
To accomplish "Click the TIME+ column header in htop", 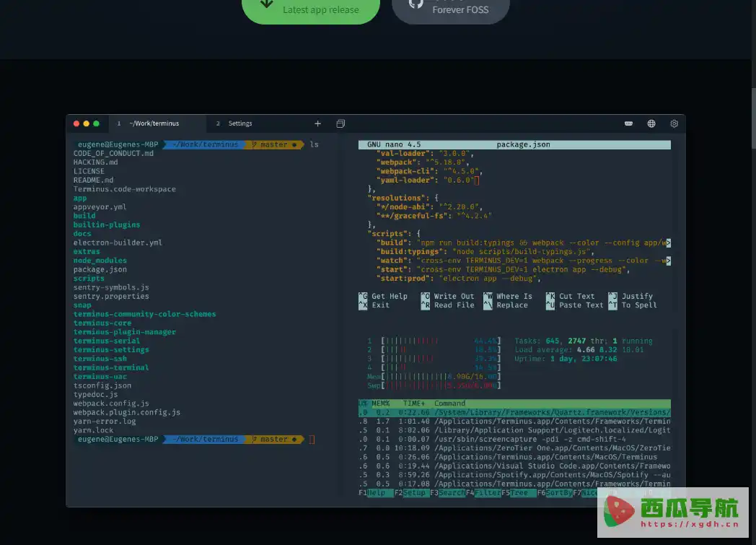I will pos(413,404).
